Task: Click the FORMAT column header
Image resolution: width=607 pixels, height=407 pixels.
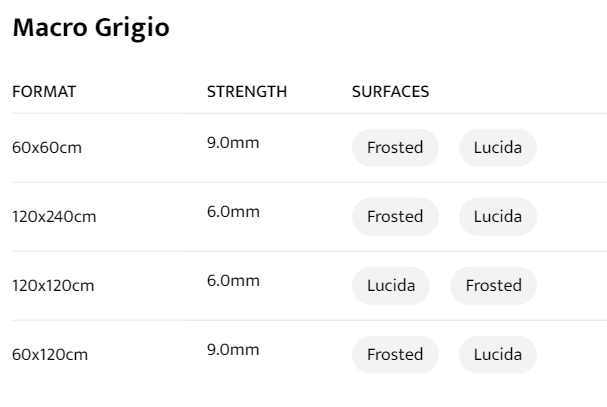Action: click(44, 92)
